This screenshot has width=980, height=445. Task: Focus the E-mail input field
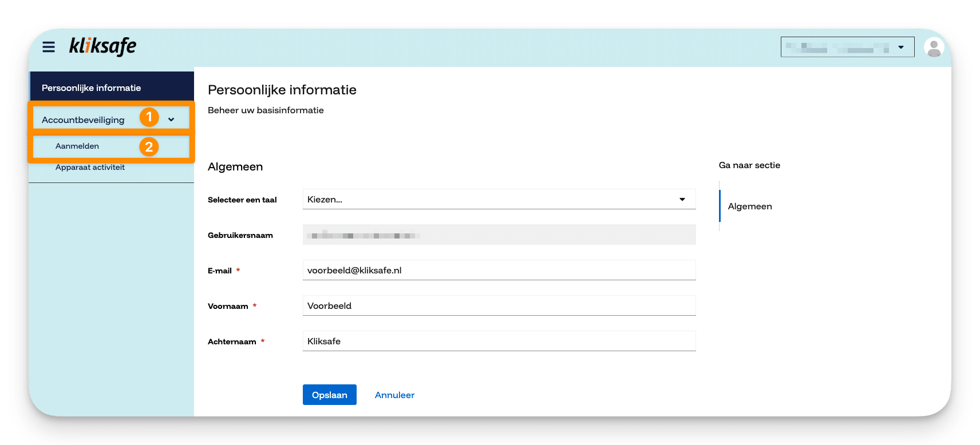click(499, 271)
